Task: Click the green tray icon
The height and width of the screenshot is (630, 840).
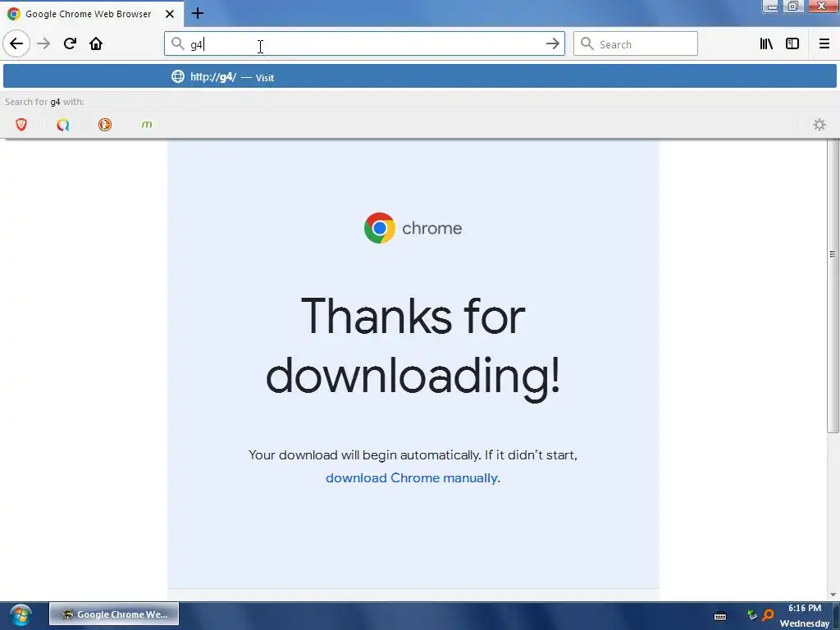Action: pyautogui.click(x=752, y=615)
